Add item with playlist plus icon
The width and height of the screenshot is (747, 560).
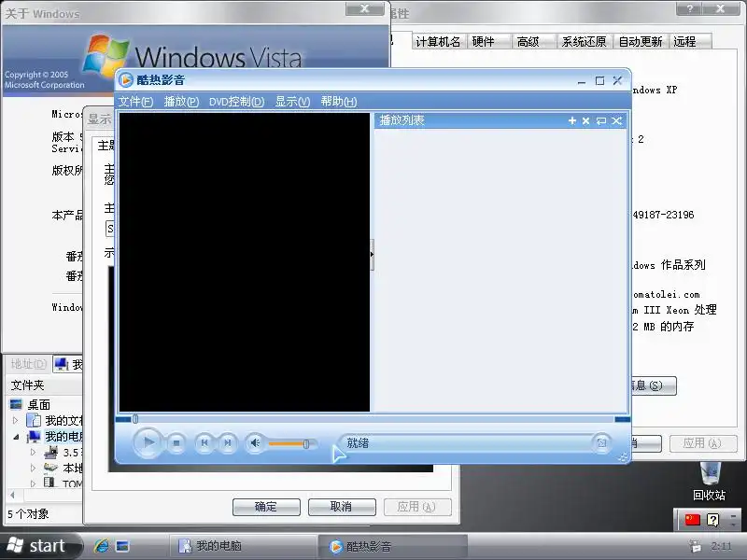572,121
